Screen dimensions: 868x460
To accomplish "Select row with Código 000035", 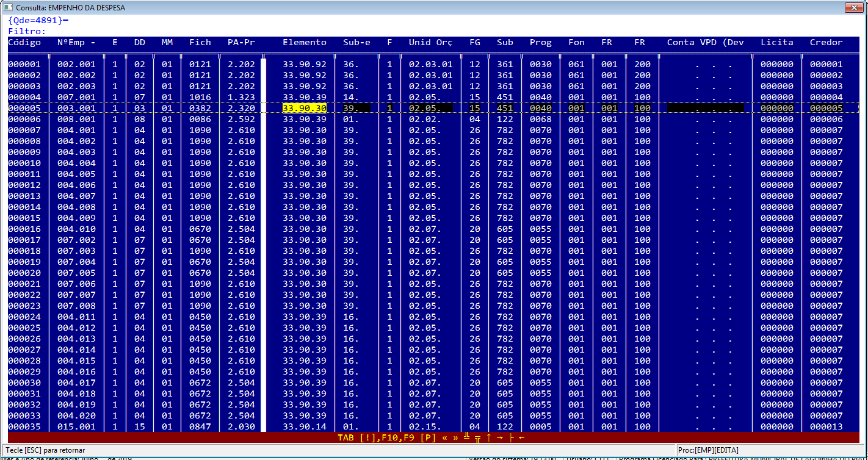I will point(435,426).
